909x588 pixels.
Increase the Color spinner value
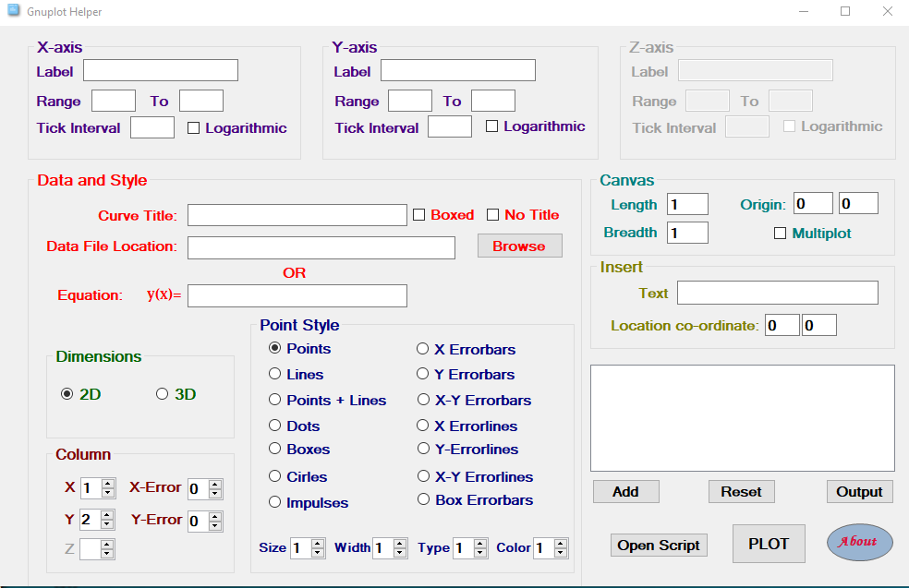(x=561, y=544)
